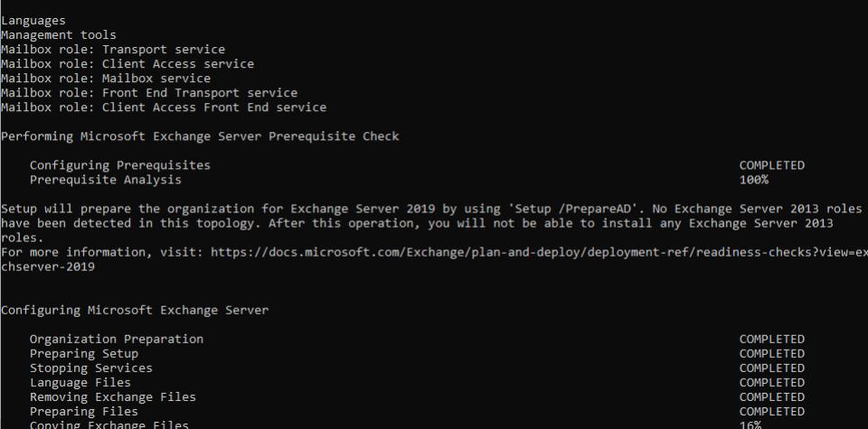868x429 pixels.
Task: Click the 'Languages' line at the top
Action: [x=33, y=21]
